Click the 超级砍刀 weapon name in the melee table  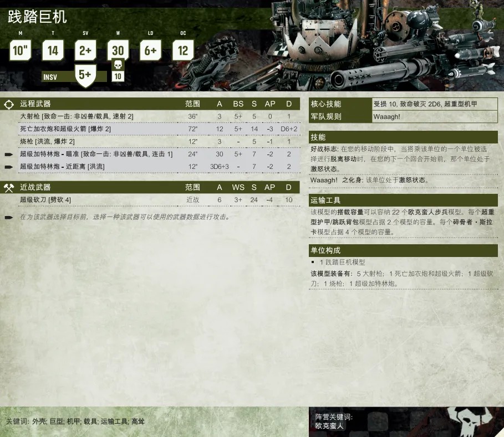[33, 200]
